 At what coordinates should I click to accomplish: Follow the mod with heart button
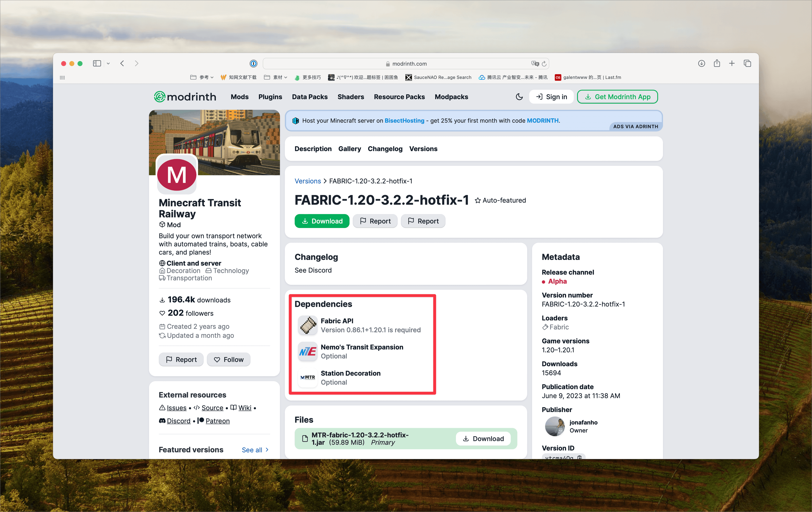tap(229, 359)
